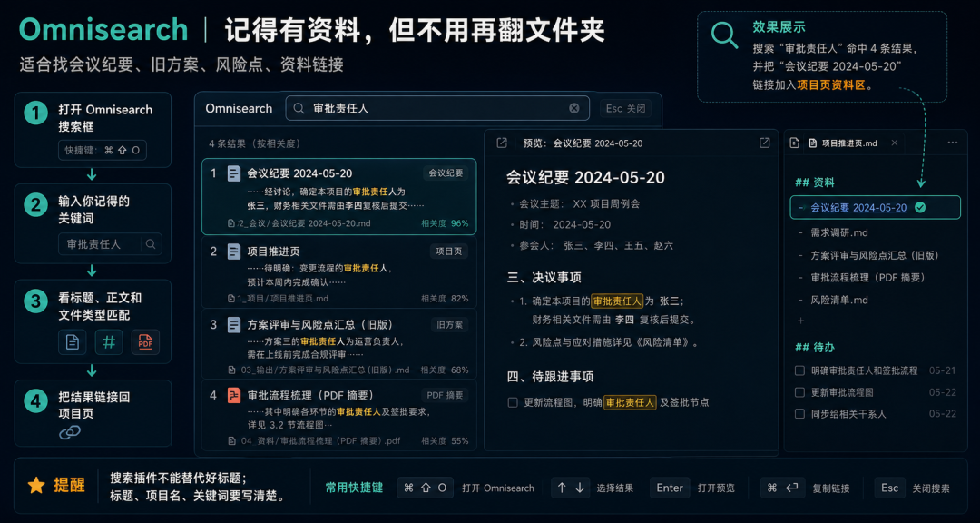Select result 项目推进页
The height and width of the screenshot is (523, 980).
[x=338, y=271]
